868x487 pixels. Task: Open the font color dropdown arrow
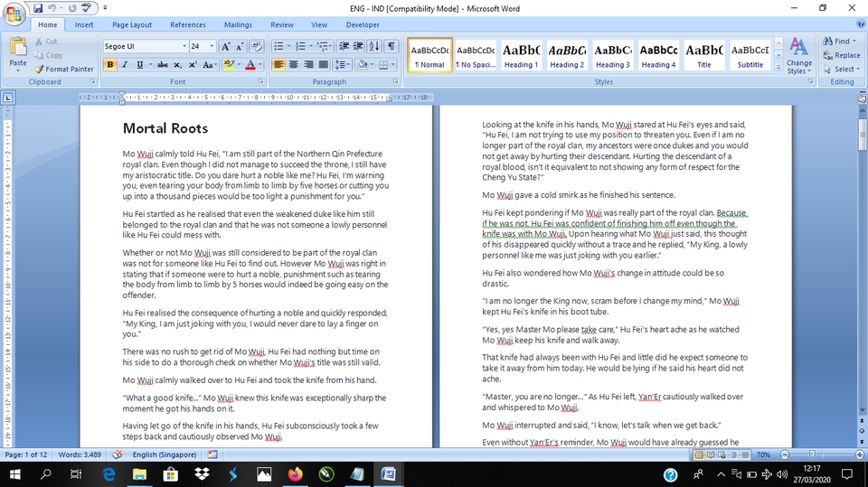pyautogui.click(x=260, y=65)
